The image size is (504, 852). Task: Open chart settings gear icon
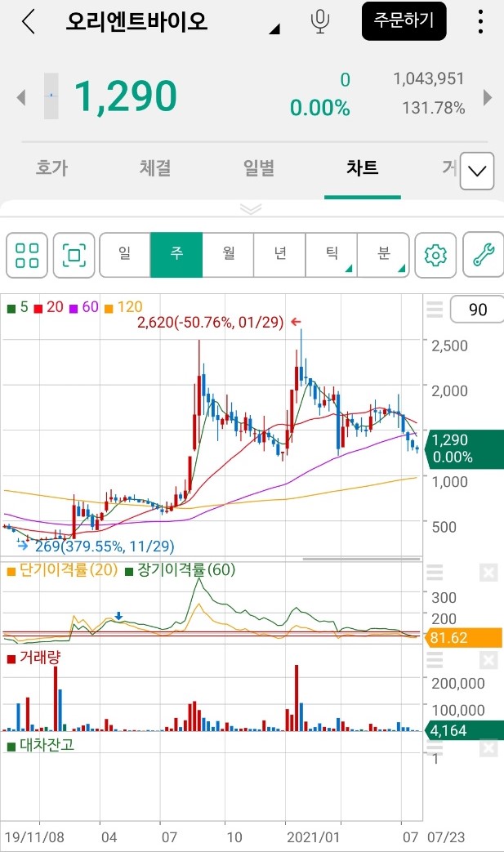(x=435, y=255)
